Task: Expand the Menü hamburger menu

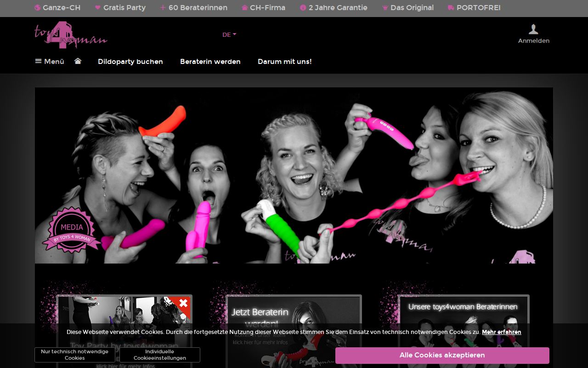Action: 50,61
